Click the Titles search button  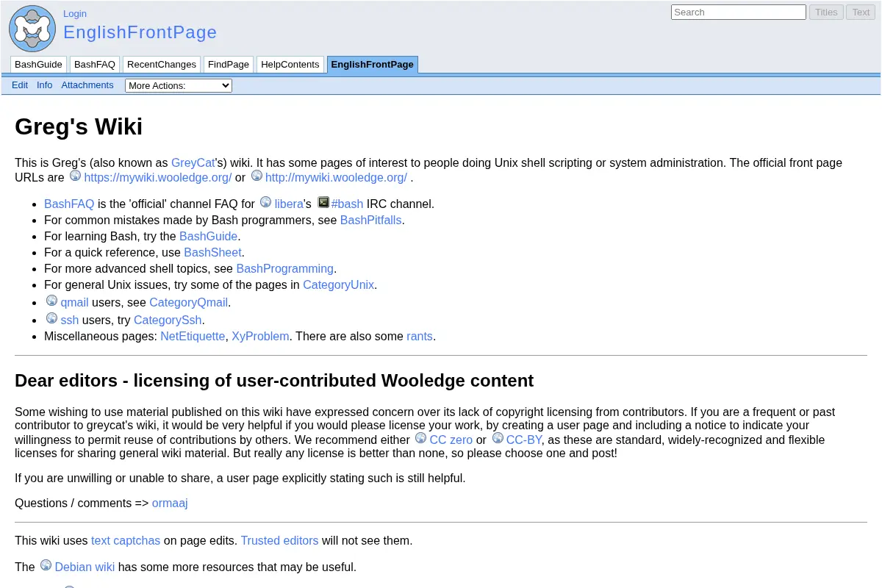pyautogui.click(x=826, y=12)
